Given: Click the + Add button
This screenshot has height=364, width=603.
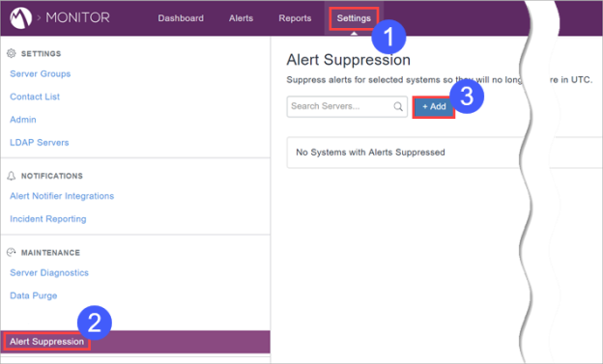Looking at the screenshot, I should pyautogui.click(x=434, y=107).
